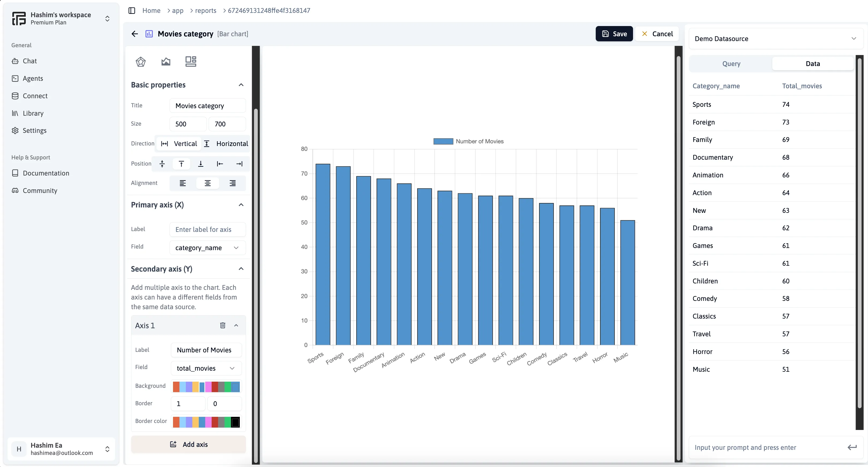
Task: Align title center
Action: tap(208, 183)
